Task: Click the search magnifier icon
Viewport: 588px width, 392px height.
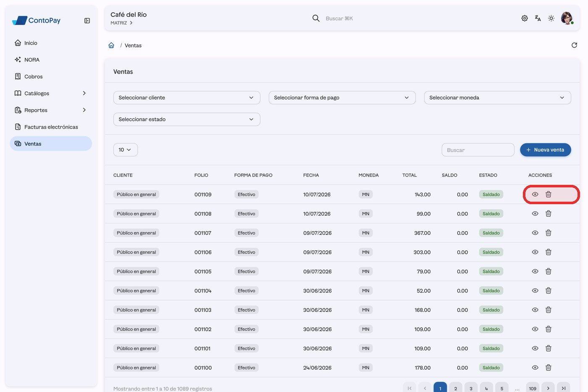Action: point(316,18)
